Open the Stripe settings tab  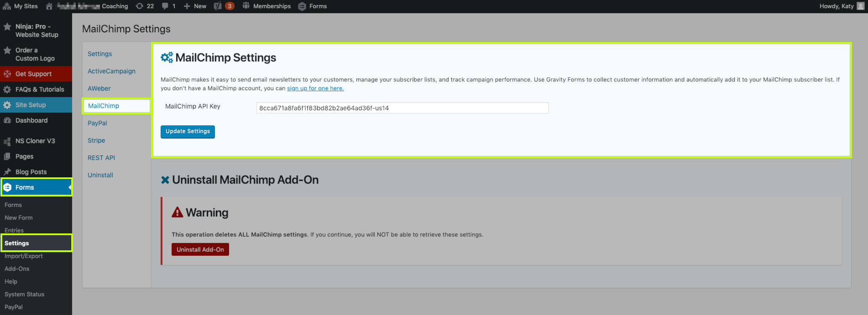pyautogui.click(x=96, y=140)
